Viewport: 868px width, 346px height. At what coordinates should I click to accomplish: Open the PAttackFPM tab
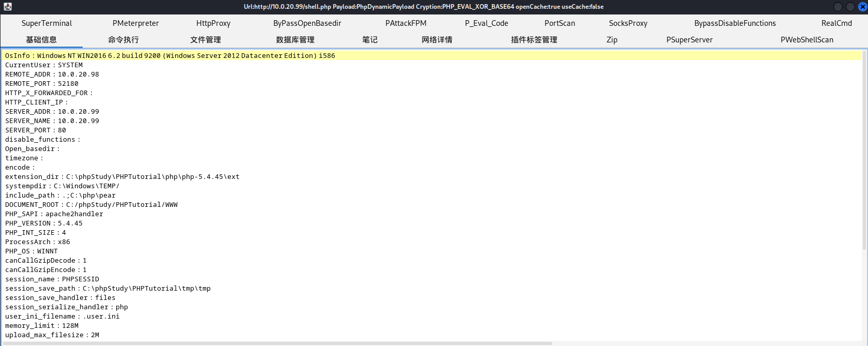coord(406,23)
